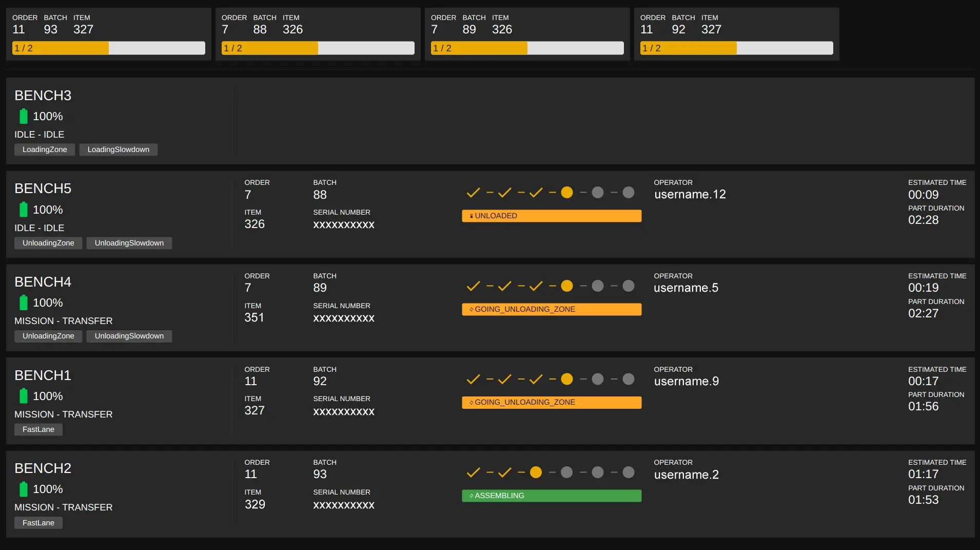Click the first step checkmark in BENCH5 row
980x550 pixels.
pyautogui.click(x=473, y=193)
